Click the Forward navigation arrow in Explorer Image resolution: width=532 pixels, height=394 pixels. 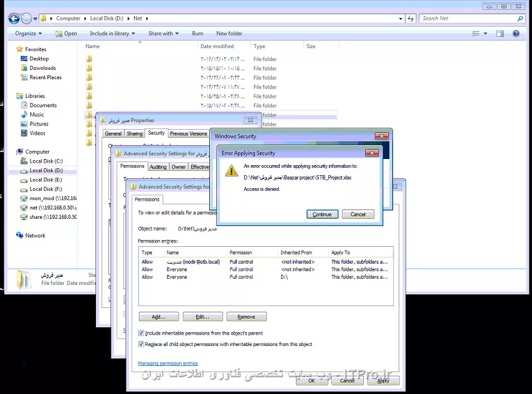pyautogui.click(x=26, y=19)
